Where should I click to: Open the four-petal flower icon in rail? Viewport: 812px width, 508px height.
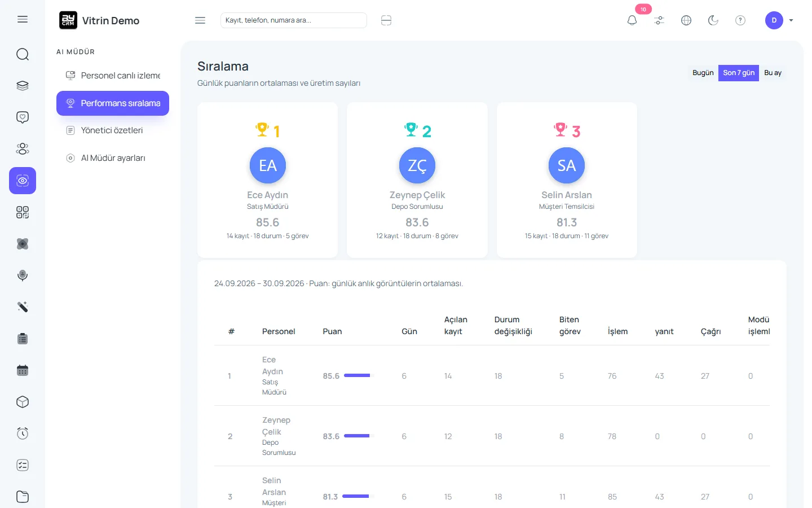point(23,244)
